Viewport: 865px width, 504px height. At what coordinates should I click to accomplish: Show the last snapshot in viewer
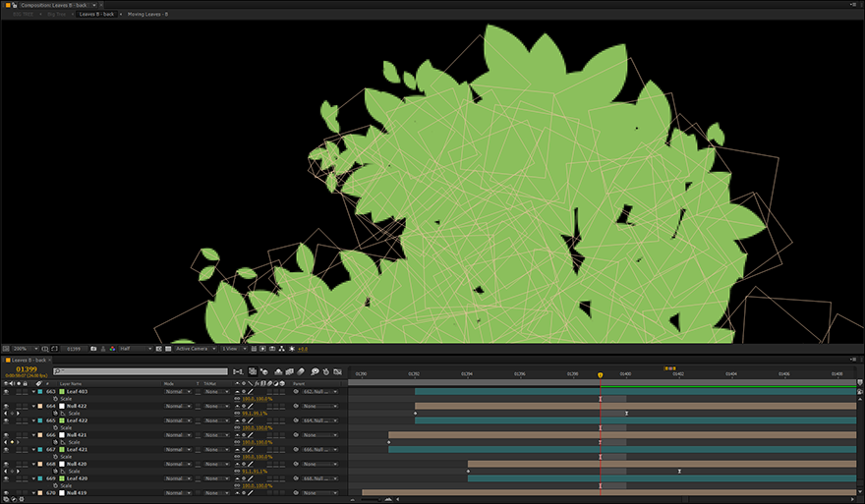point(103,349)
